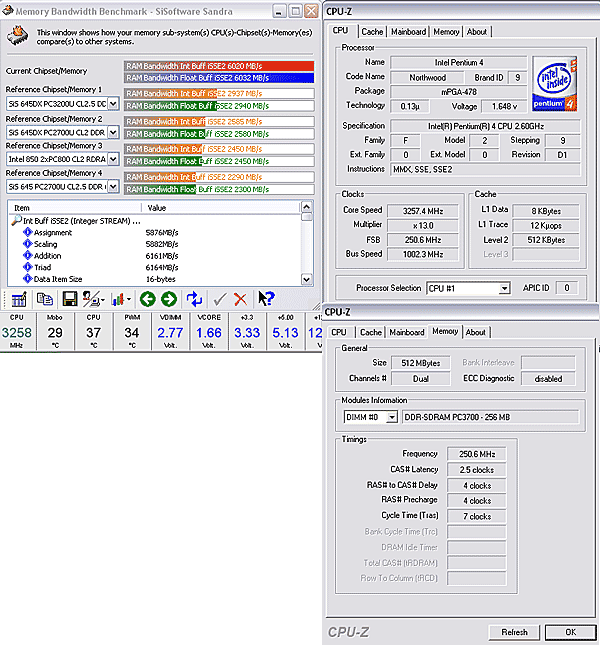Click the green Forward arrow icon
Viewport: 600px width, 649px height.
(x=169, y=299)
